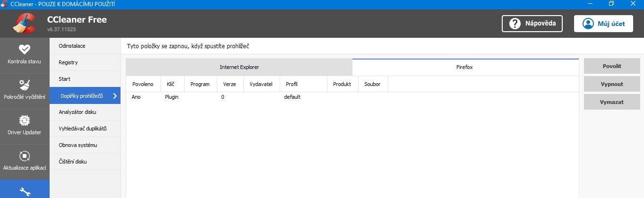Select the 'default' profile cell
644x198 pixels.
(x=292, y=97)
